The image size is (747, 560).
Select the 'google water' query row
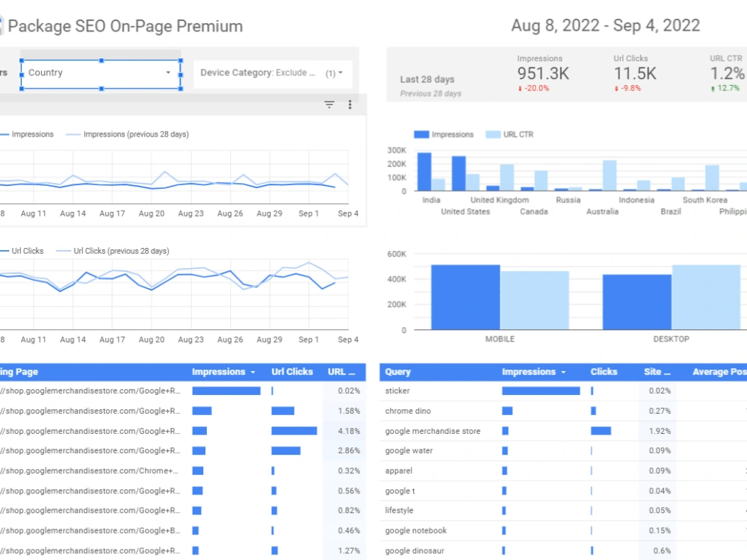[x=563, y=450]
